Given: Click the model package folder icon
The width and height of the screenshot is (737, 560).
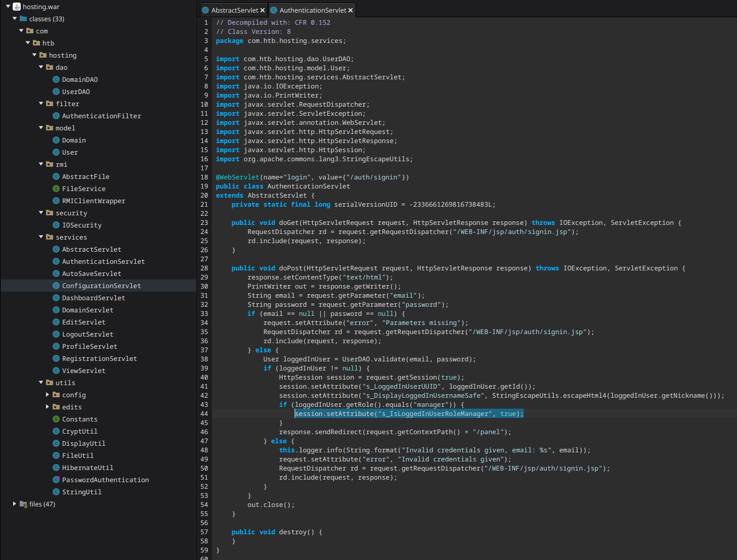Looking at the screenshot, I should coord(50,128).
